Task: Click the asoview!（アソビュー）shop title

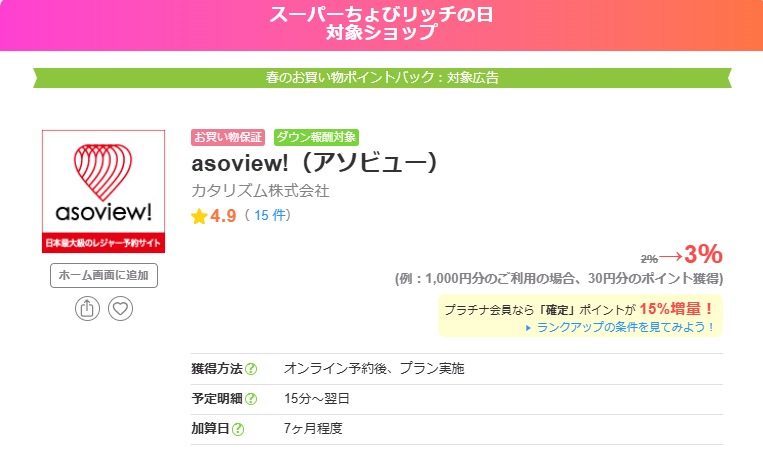Action: pos(315,163)
